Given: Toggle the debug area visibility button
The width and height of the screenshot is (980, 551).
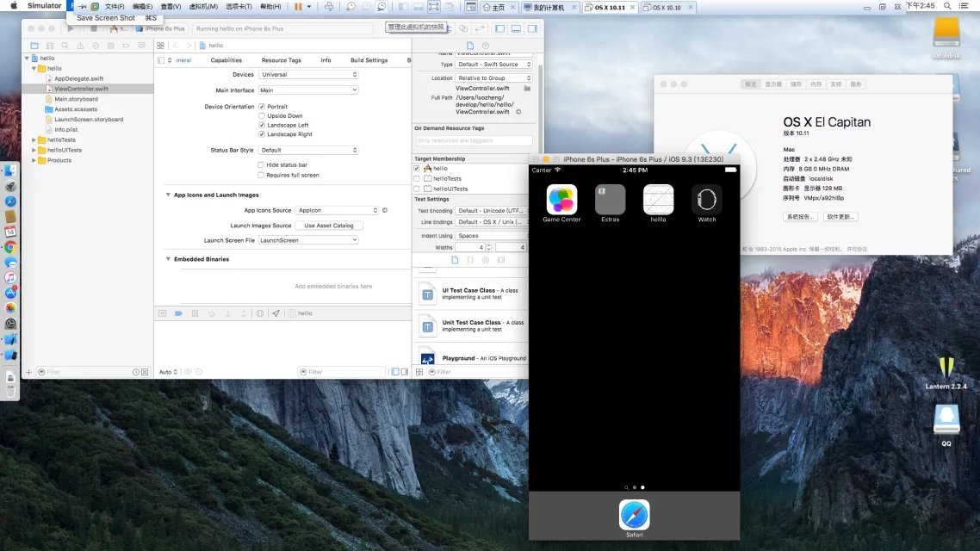Looking at the screenshot, I should (x=516, y=28).
